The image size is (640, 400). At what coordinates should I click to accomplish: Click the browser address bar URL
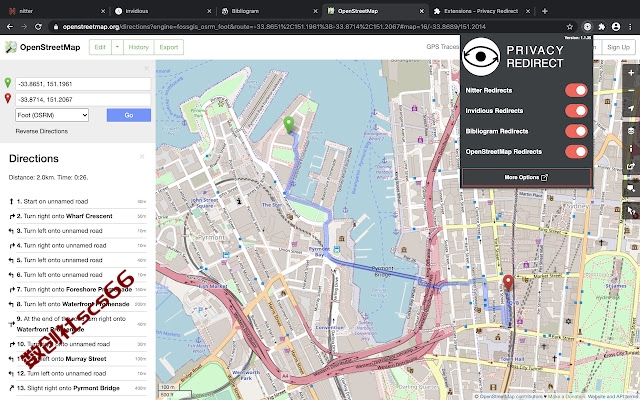[x=274, y=27]
